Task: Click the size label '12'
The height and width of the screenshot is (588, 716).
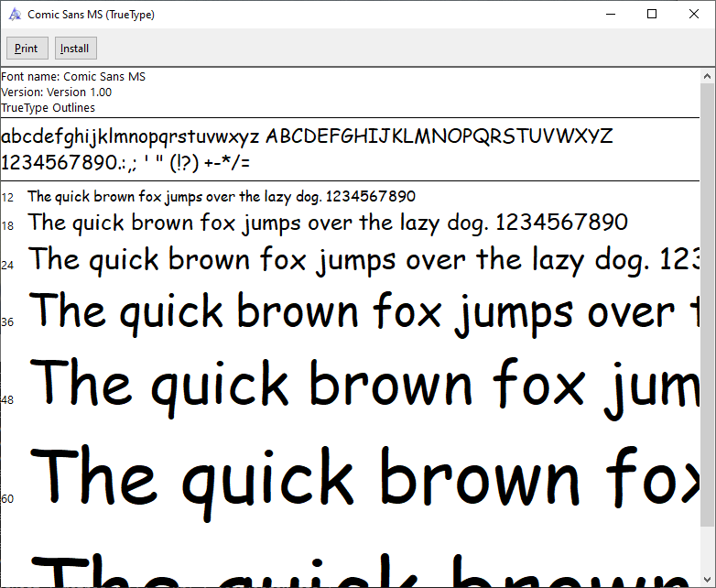Action: tap(7, 198)
